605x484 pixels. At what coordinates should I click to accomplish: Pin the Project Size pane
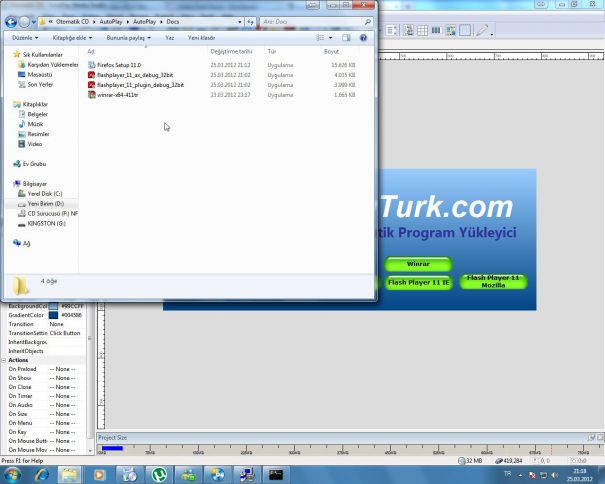click(x=591, y=438)
